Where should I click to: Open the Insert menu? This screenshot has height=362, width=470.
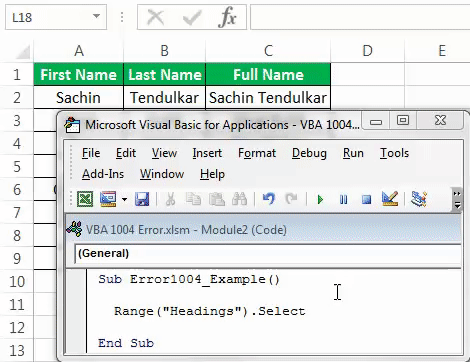207,153
